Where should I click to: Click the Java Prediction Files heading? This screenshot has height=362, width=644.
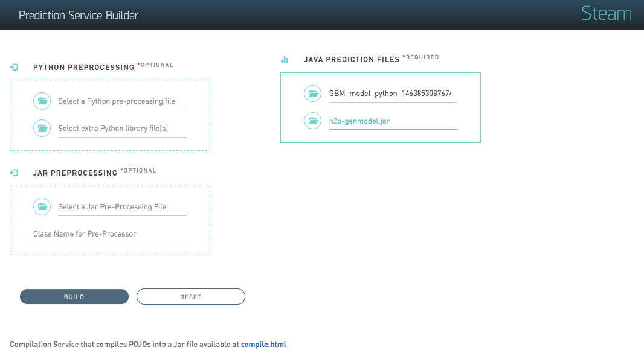tap(352, 60)
